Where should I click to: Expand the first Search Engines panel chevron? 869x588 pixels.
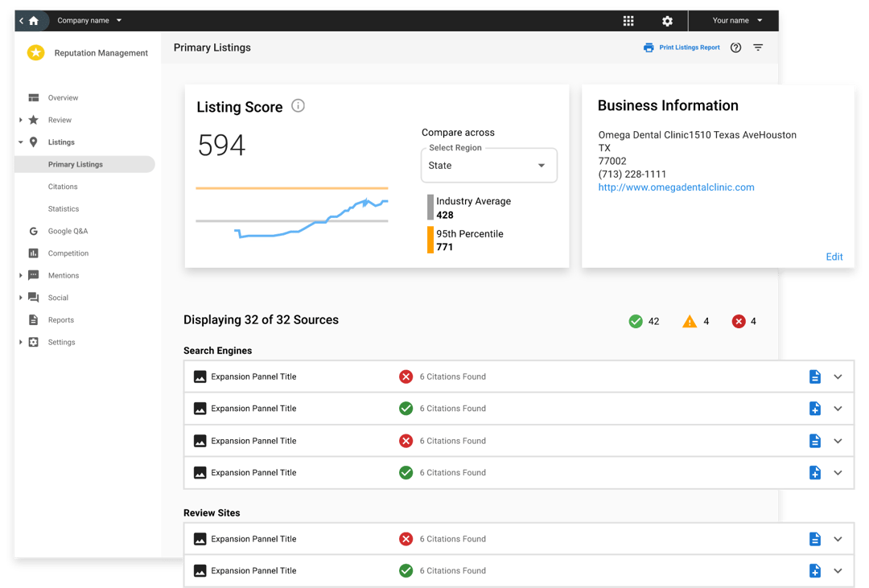838,376
